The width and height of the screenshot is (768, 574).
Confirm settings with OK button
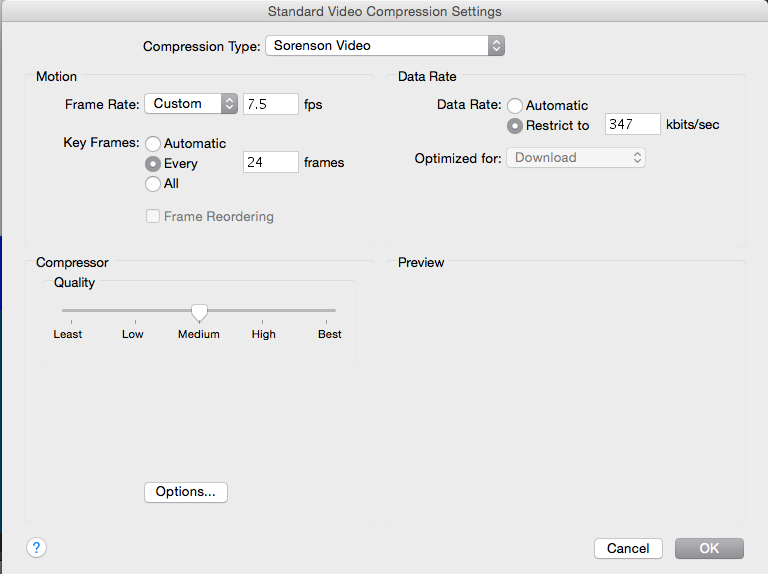pos(709,548)
